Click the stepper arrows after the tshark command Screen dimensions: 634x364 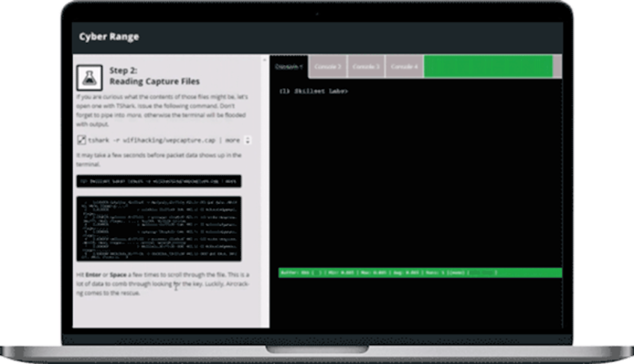[248, 140]
